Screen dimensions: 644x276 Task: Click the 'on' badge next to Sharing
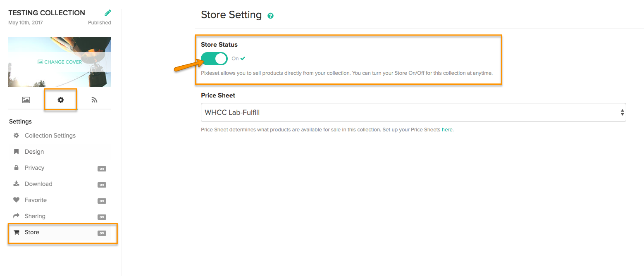(x=102, y=217)
